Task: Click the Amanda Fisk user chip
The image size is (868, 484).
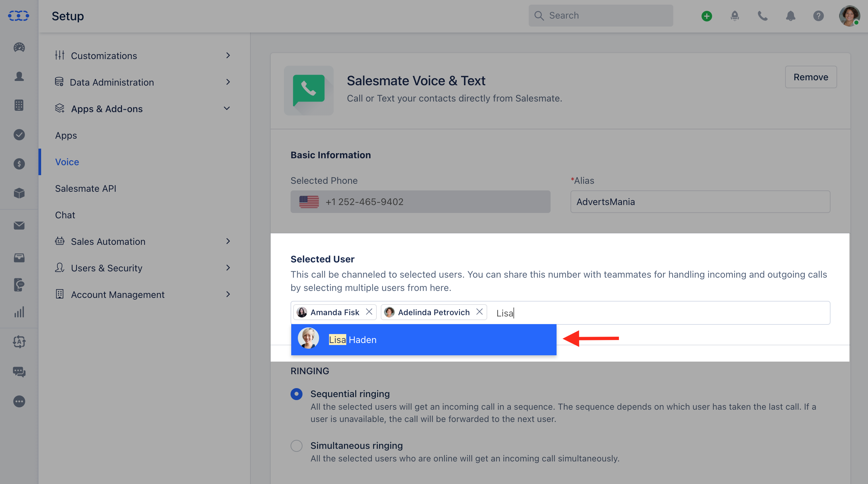Action: click(x=335, y=312)
